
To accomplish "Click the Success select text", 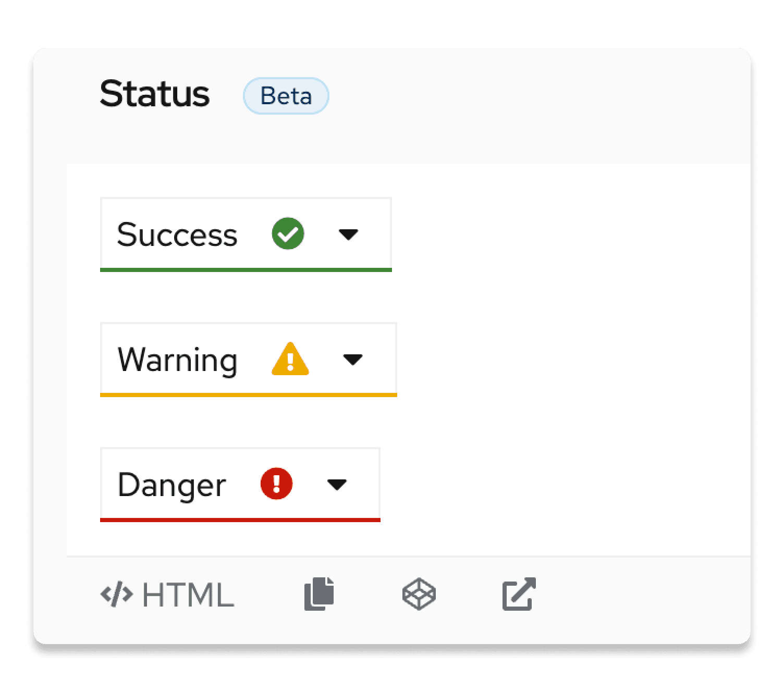I will point(177,234).
